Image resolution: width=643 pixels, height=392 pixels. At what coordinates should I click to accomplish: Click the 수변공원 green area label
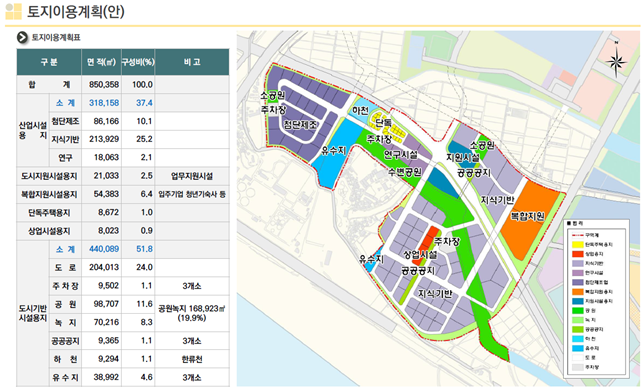(405, 172)
